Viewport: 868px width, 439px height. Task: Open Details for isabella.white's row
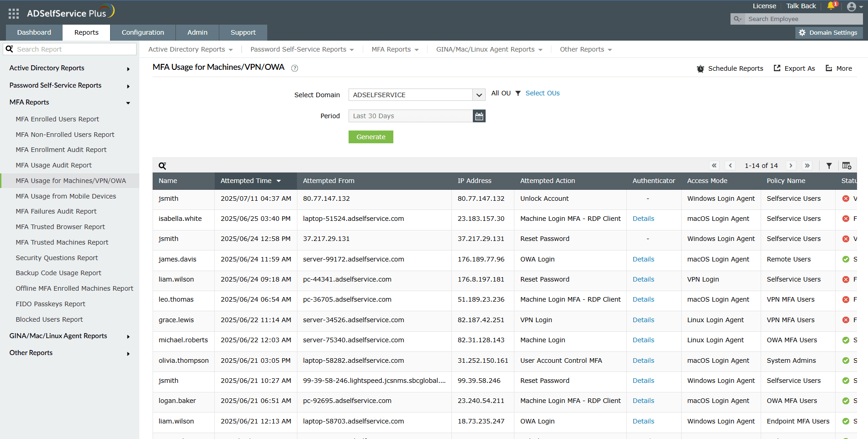tap(643, 219)
